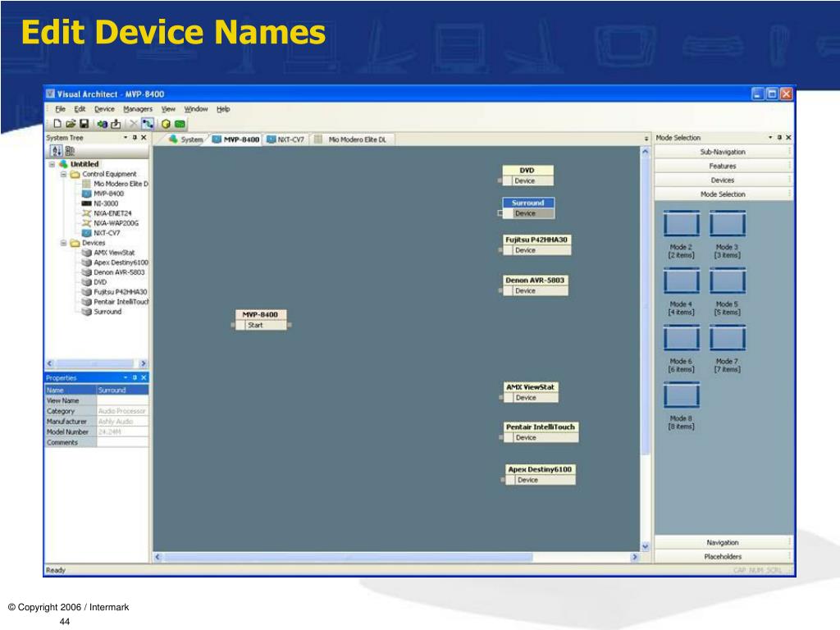Collapse the Untitled root node
The width and height of the screenshot is (840, 630).
(x=52, y=164)
